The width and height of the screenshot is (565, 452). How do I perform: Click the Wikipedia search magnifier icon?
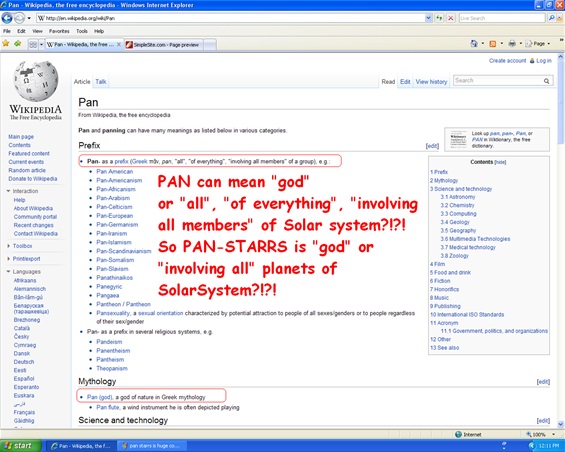(546, 81)
